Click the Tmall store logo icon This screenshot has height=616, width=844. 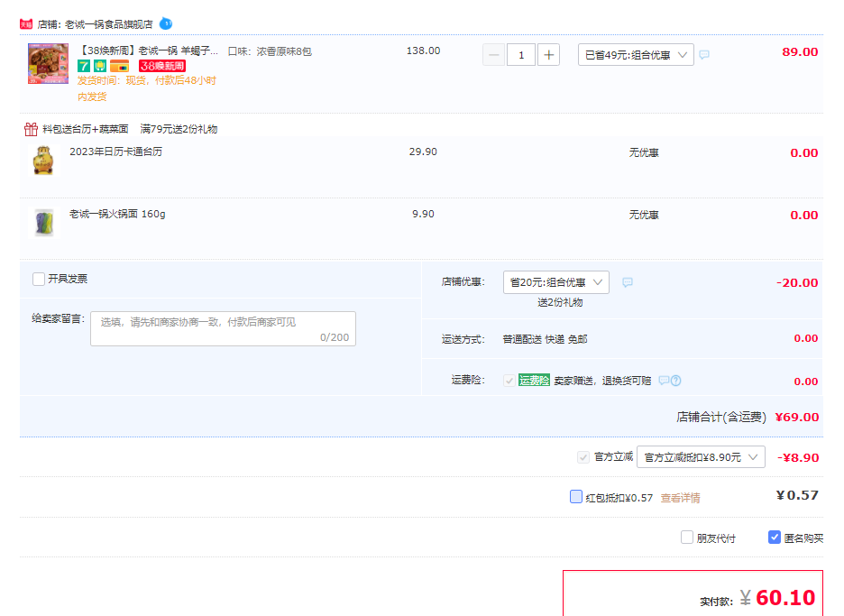26,24
